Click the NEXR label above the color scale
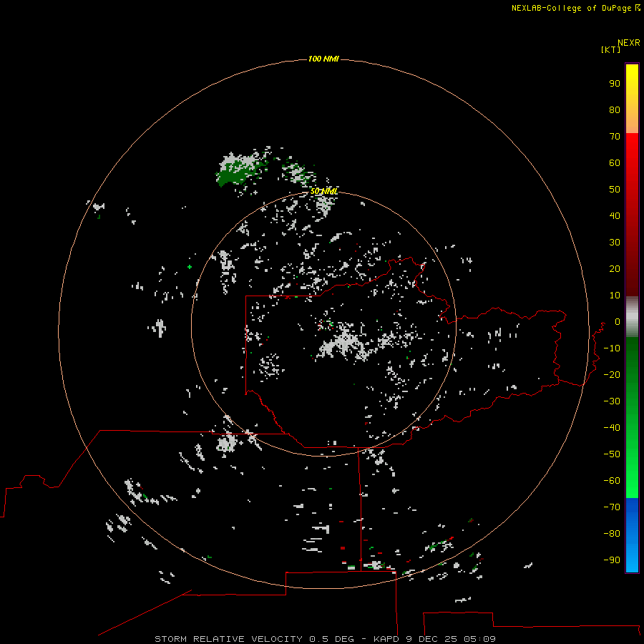 click(629, 43)
